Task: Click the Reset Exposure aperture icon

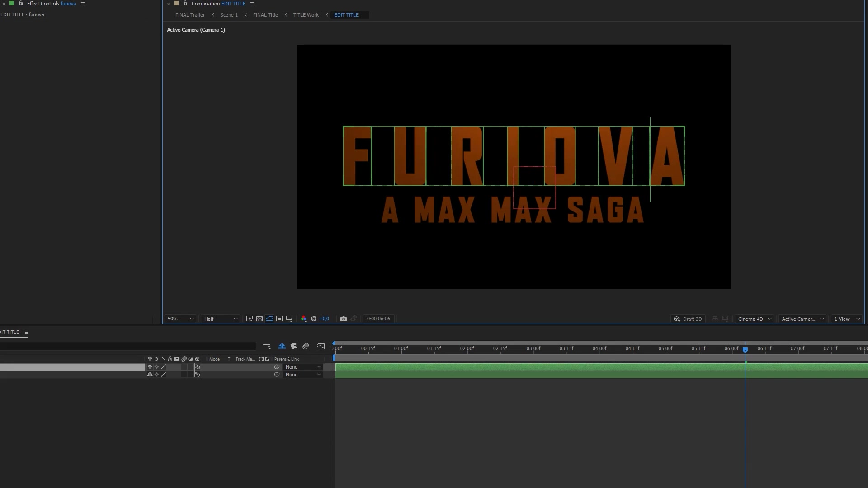Action: pyautogui.click(x=314, y=319)
